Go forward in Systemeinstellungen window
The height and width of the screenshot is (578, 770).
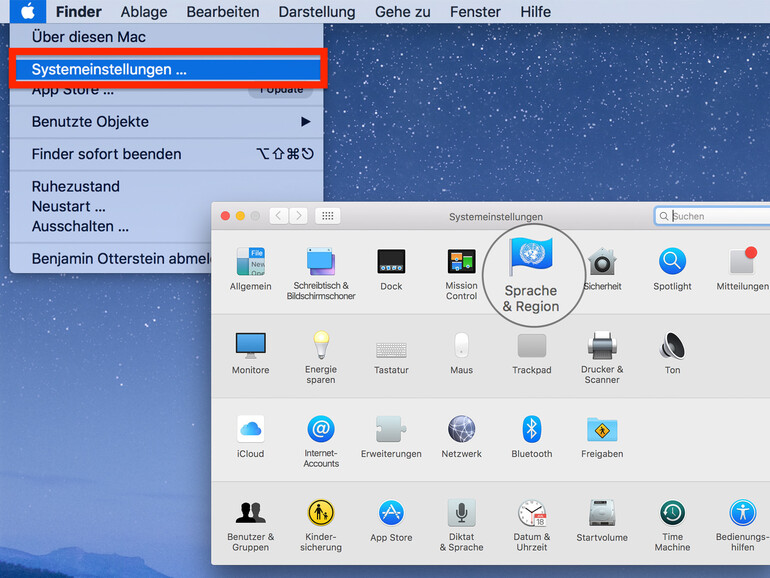(298, 216)
